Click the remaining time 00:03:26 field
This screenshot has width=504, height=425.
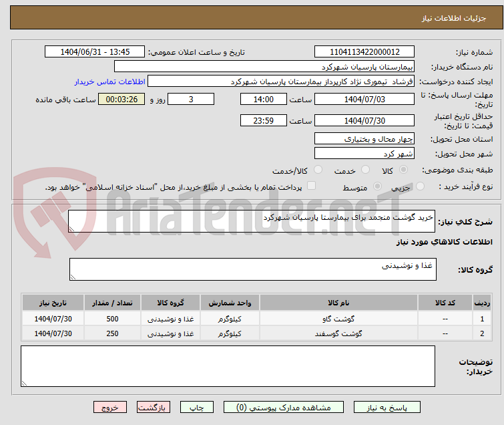tap(121, 99)
